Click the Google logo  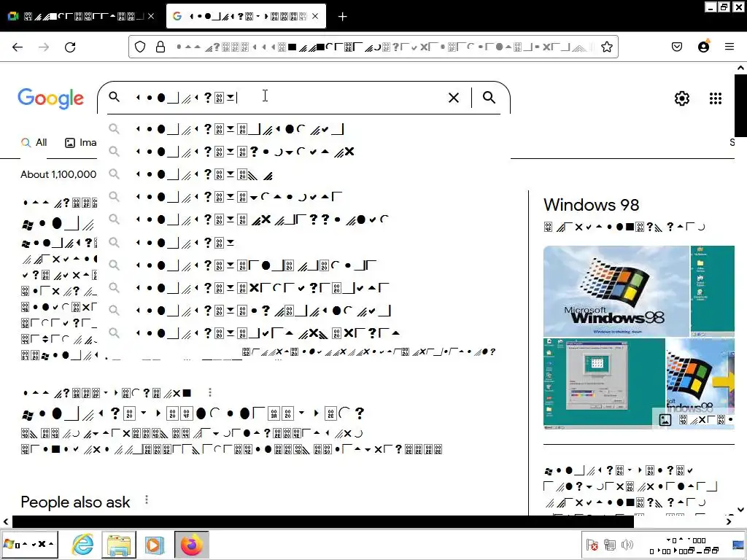point(50,98)
